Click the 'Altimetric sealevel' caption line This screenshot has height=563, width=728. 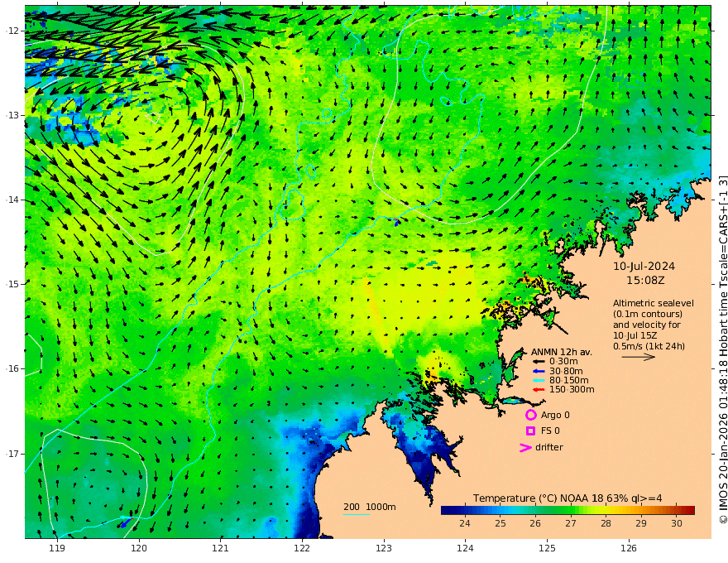[654, 303]
